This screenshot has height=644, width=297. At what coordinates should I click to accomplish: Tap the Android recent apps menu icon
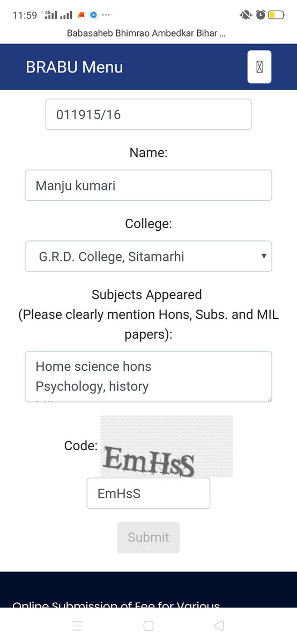point(78,626)
